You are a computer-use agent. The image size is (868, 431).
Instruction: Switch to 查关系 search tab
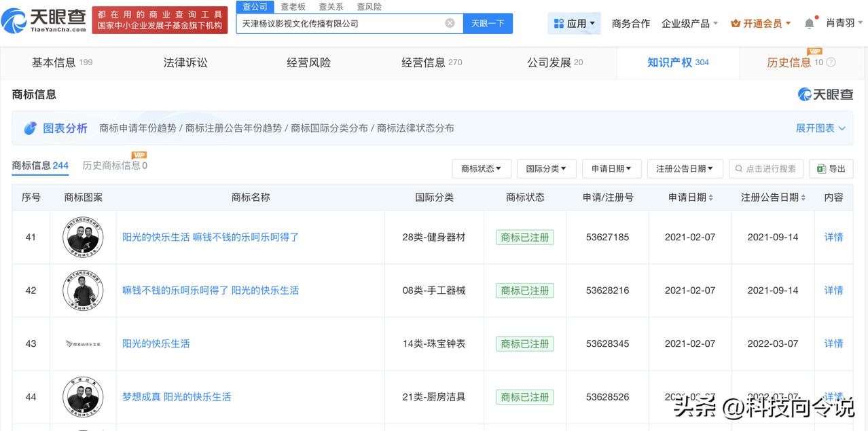click(x=331, y=7)
